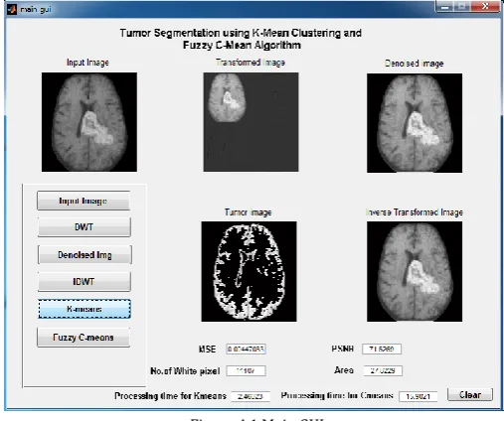Click the Processing time for Cmeans field
This screenshot has height=421, width=504.
(x=419, y=396)
